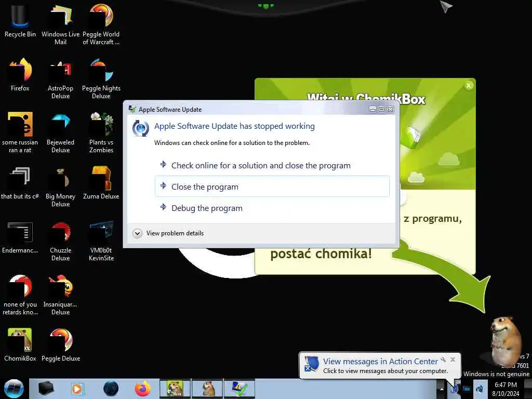Image resolution: width=532 pixels, height=399 pixels.
Task: Select the Chuzzle Deluxe desktop icon
Action: coord(60,241)
